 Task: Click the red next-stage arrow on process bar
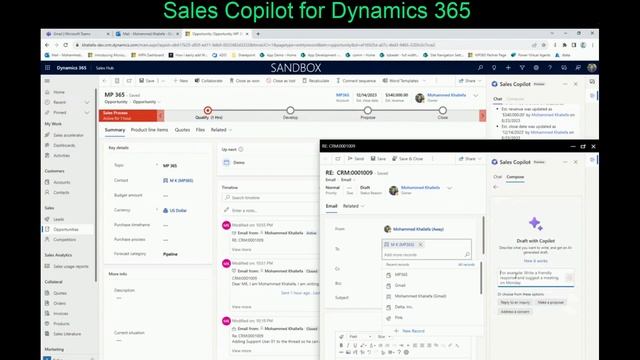click(x=482, y=116)
